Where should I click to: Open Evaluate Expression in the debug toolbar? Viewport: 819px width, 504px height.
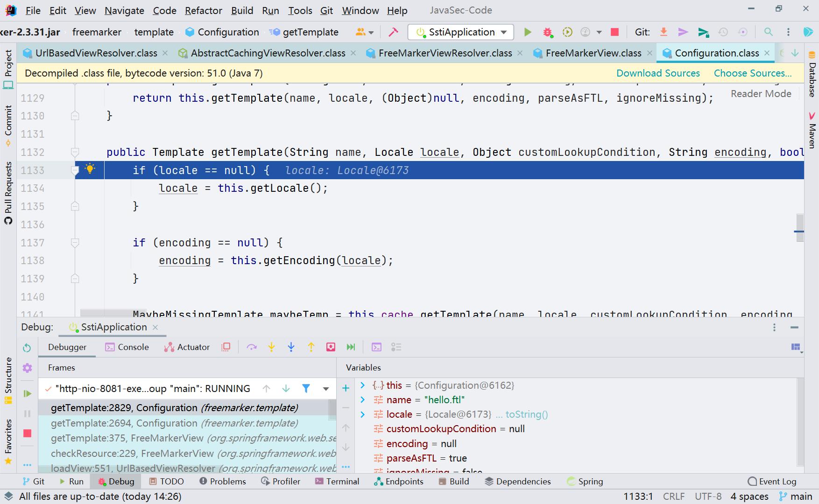(376, 347)
